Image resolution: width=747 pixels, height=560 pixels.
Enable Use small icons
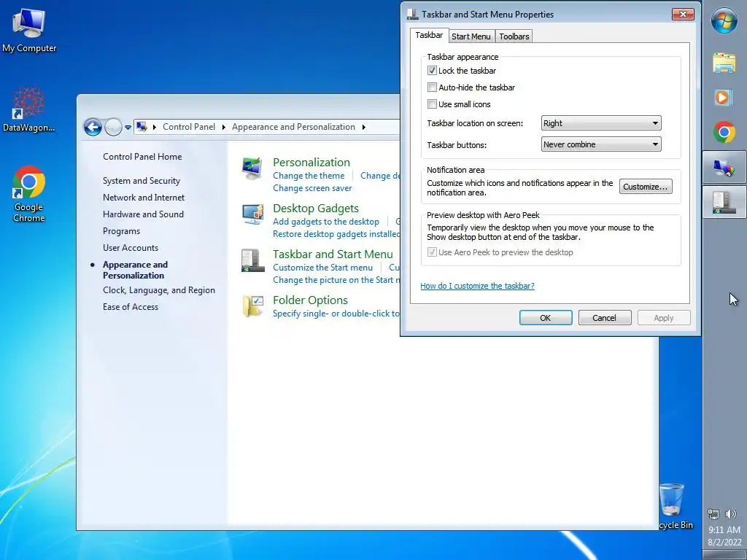coord(432,104)
